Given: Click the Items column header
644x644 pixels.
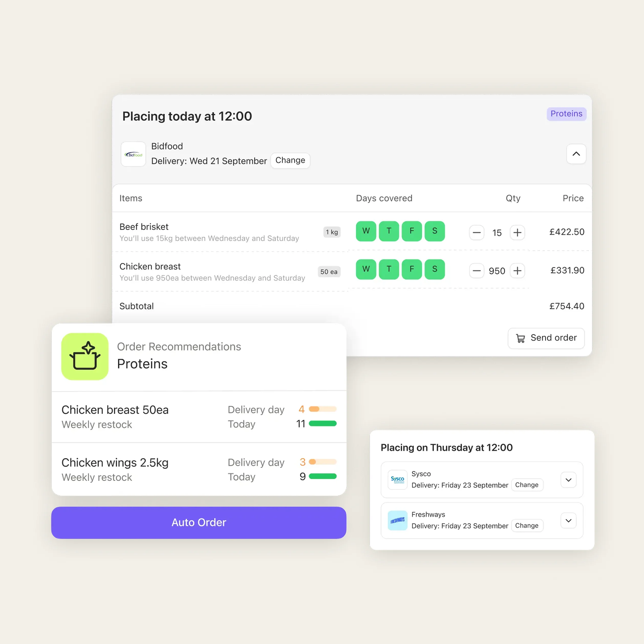Looking at the screenshot, I should point(131,198).
